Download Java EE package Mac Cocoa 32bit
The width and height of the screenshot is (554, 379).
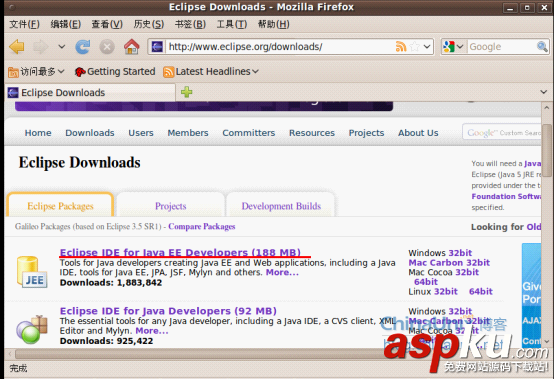tap(467, 272)
